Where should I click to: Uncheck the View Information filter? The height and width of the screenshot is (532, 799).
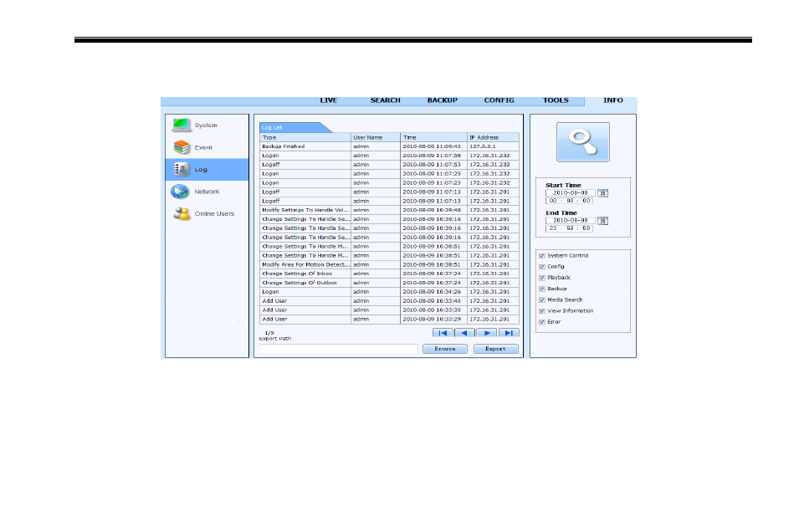click(x=542, y=311)
